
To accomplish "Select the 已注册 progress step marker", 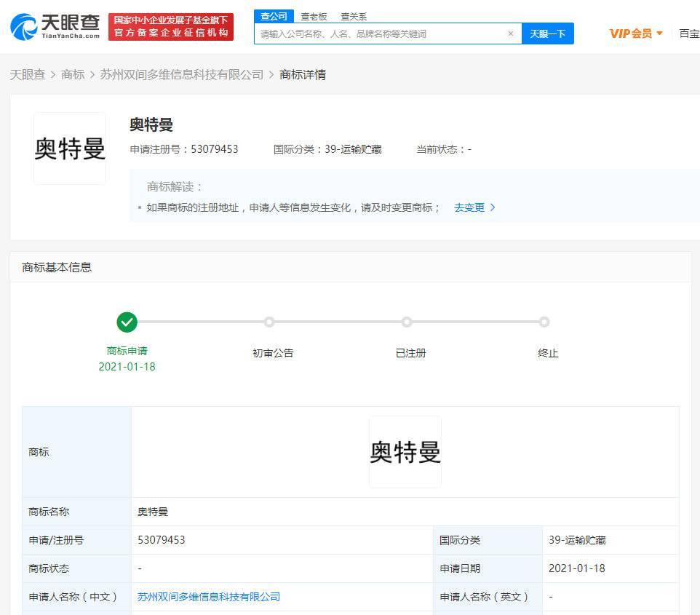I will point(406,322).
